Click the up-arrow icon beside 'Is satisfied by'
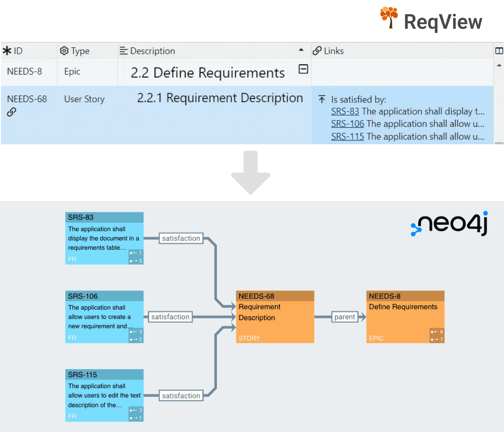504x432 pixels. click(322, 99)
